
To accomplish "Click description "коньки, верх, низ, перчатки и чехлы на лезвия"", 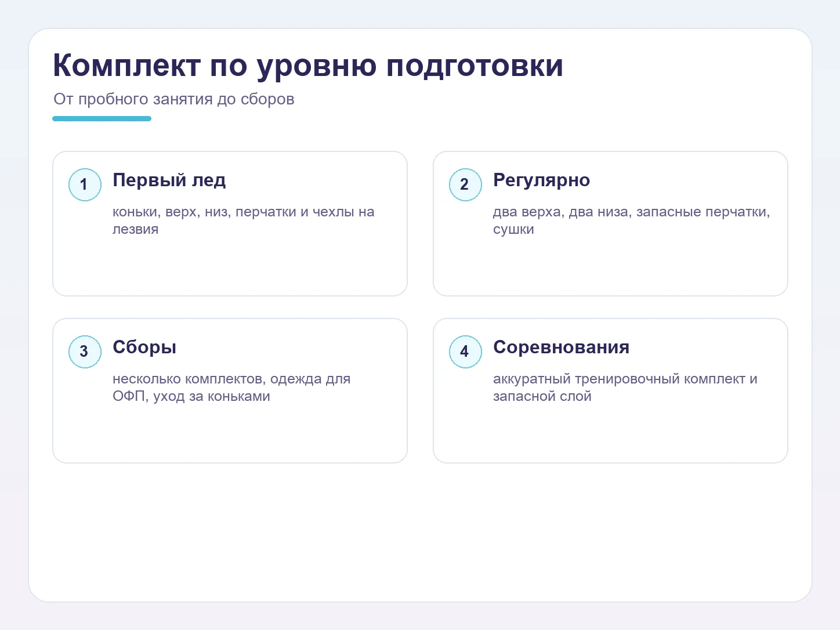I will (244, 220).
